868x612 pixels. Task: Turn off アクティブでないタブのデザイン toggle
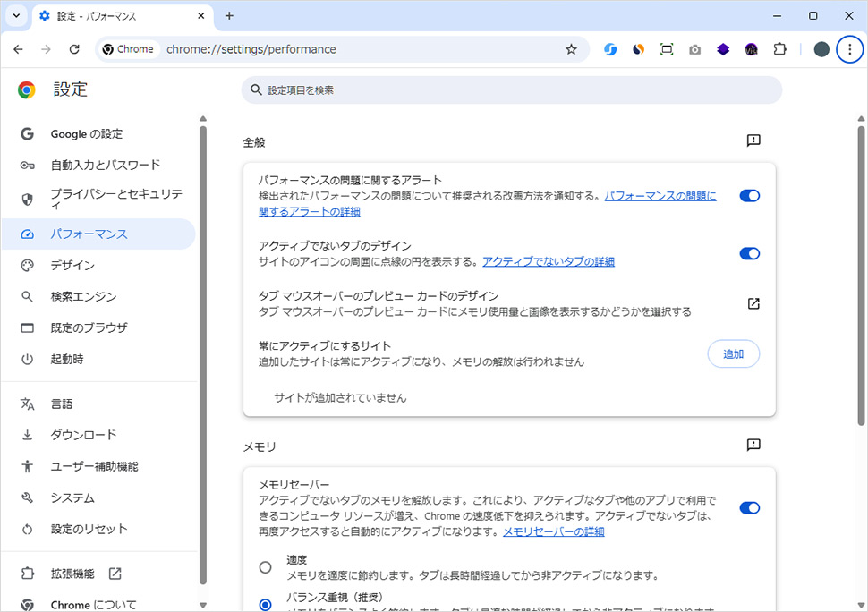click(x=749, y=253)
